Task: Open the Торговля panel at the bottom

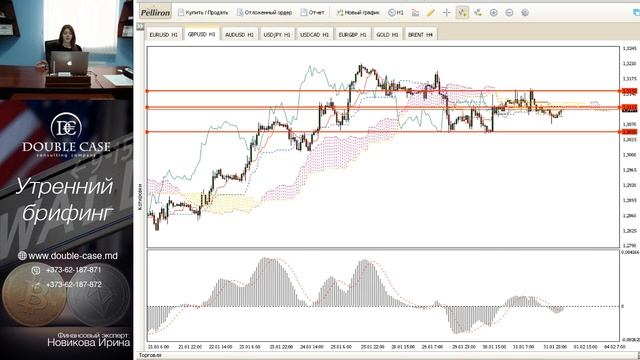Action: [x=150, y=355]
